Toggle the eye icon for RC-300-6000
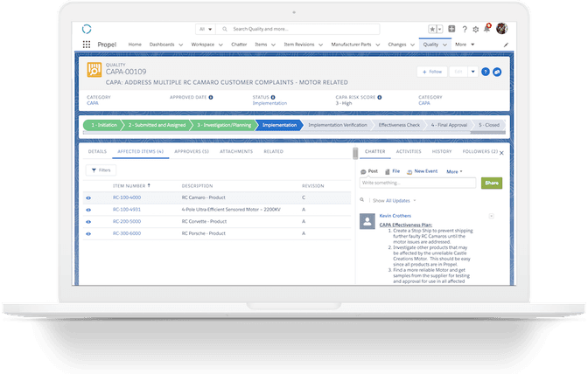This screenshot has width=588, height=374. pyautogui.click(x=88, y=233)
